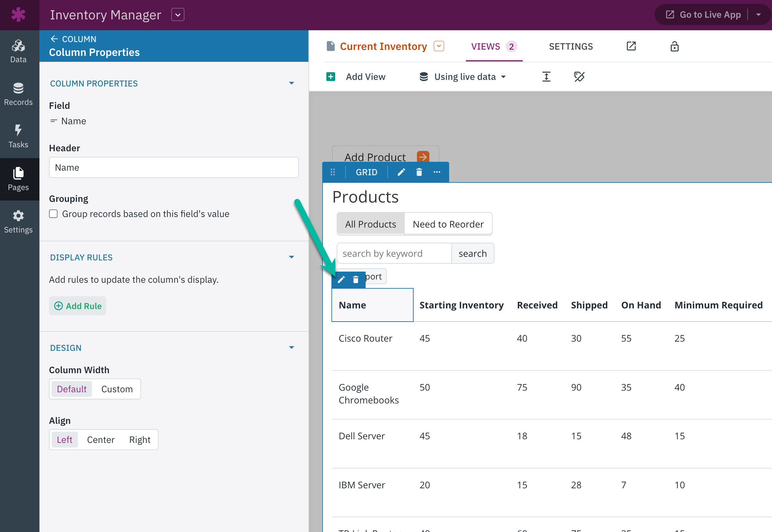Select the Need to Reorder filter tab
The image size is (772, 532).
tap(448, 224)
